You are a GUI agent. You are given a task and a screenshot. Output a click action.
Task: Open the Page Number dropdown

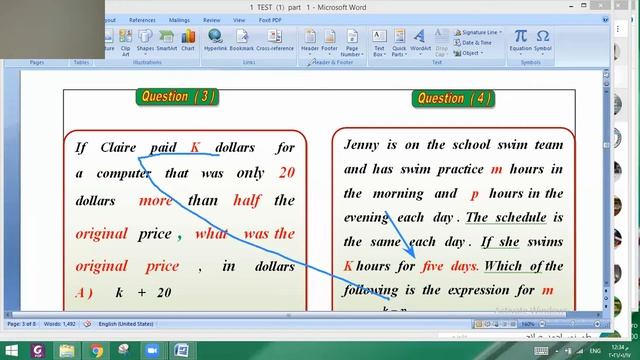[x=352, y=43]
